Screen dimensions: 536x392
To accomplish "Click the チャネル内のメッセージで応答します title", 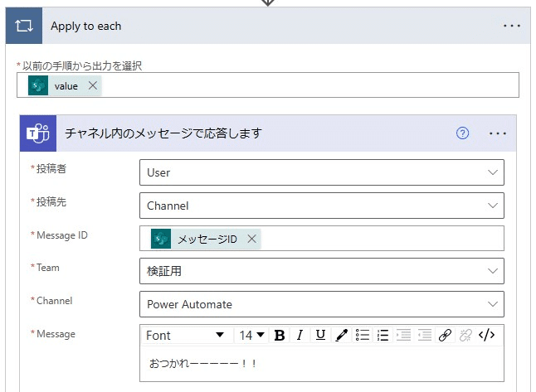I will [163, 133].
